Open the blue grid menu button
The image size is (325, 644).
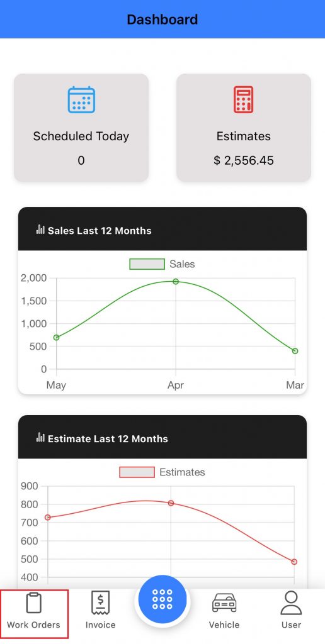162,599
